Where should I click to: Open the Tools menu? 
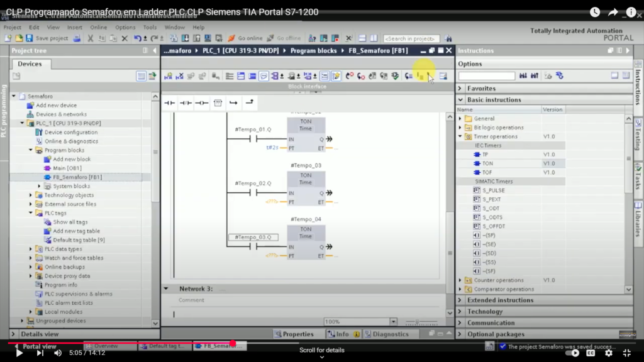tap(150, 27)
